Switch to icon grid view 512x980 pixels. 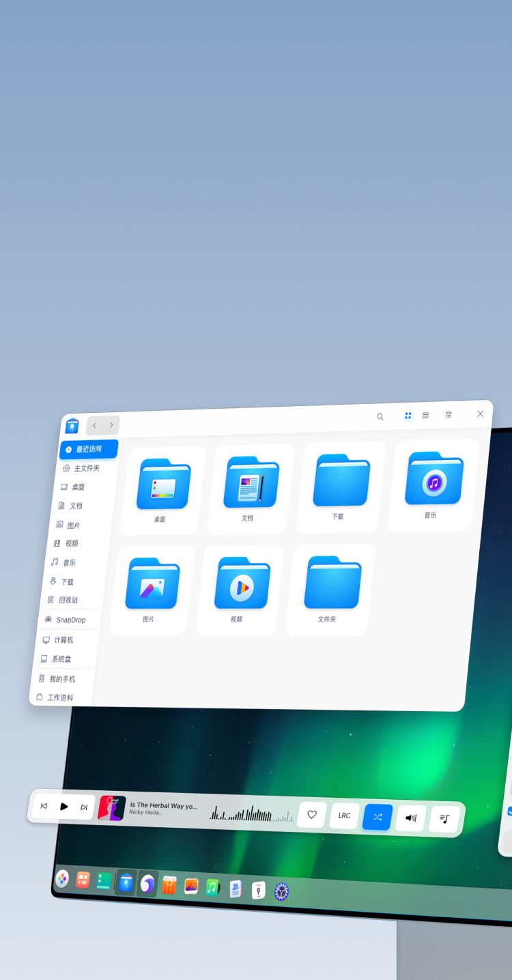pos(408,416)
